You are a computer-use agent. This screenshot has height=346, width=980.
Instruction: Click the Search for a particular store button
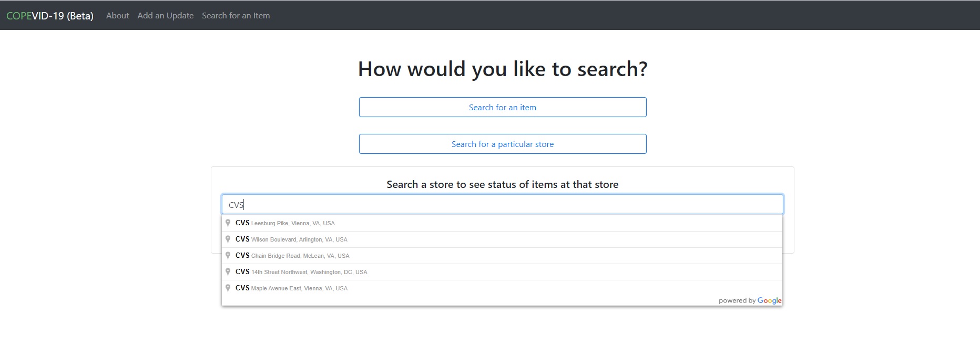coord(503,144)
